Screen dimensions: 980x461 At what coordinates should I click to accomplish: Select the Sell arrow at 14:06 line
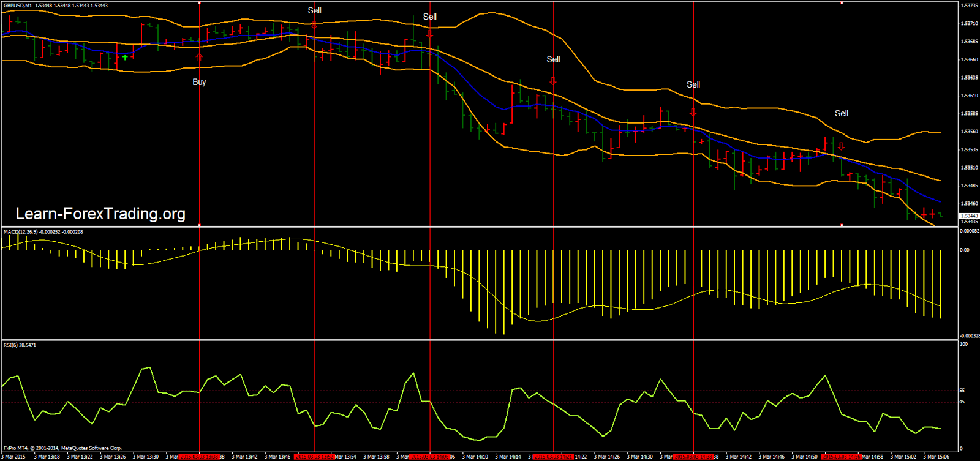(430, 34)
